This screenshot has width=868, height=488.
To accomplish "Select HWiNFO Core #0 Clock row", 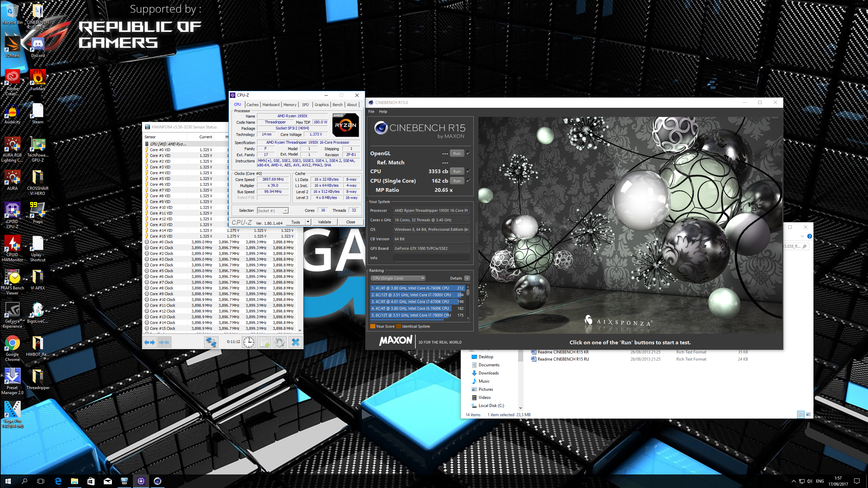I will tap(220, 242).
